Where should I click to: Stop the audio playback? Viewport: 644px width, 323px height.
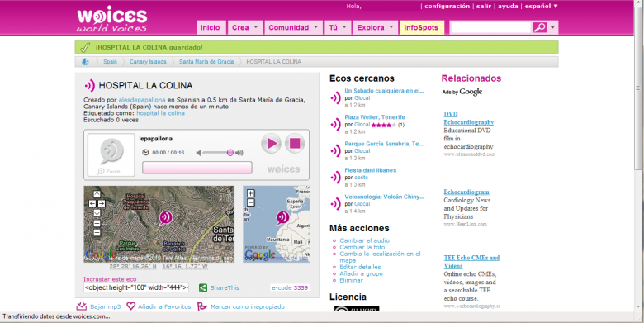(x=295, y=144)
